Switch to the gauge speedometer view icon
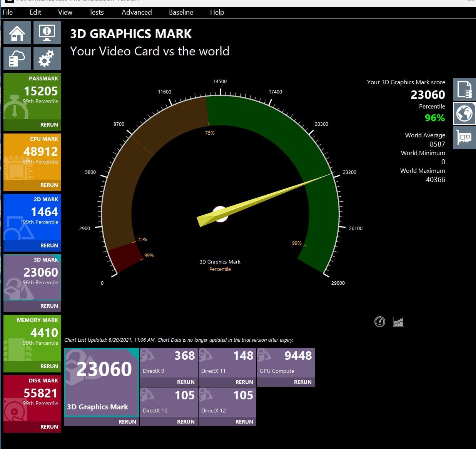 [379, 322]
